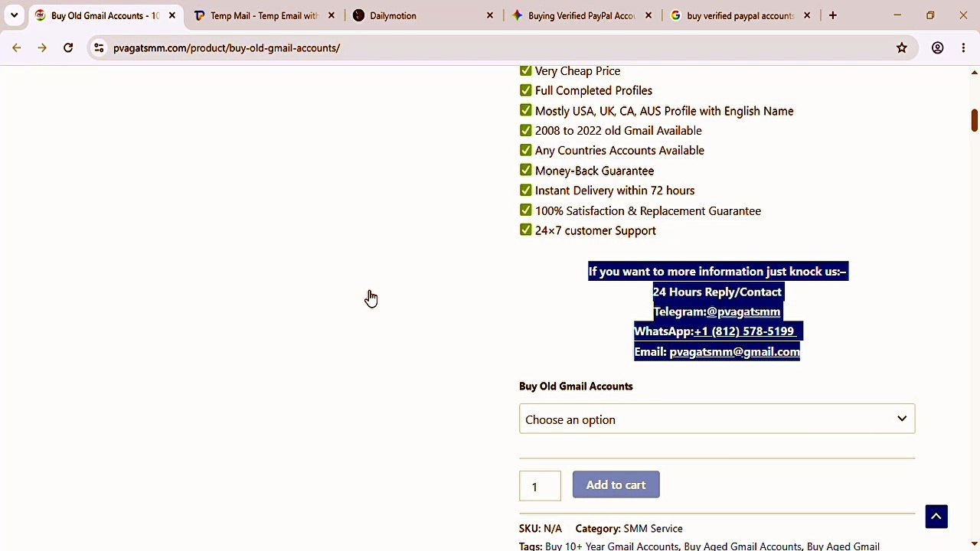Click the pvagatsmm@gmail.com email link
The height and width of the screenshot is (551, 980).
pos(734,352)
